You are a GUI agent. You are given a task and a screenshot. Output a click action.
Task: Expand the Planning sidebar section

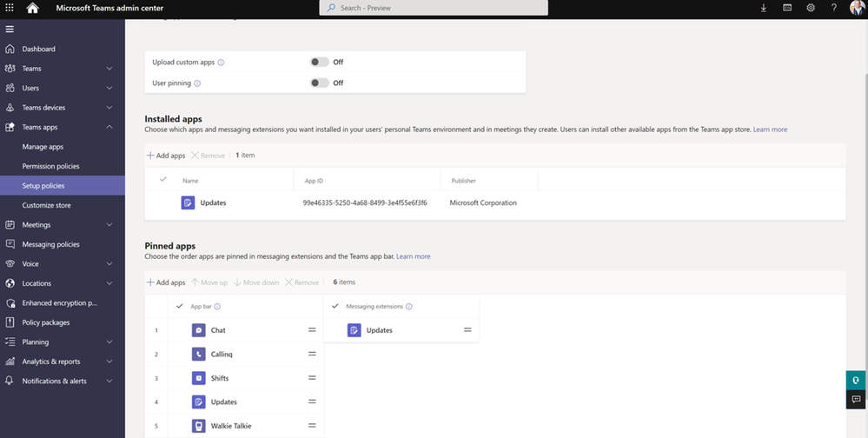(x=109, y=342)
